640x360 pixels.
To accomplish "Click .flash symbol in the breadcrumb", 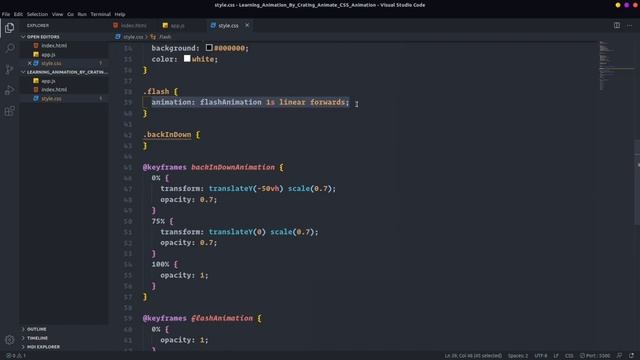I will point(165,37).
